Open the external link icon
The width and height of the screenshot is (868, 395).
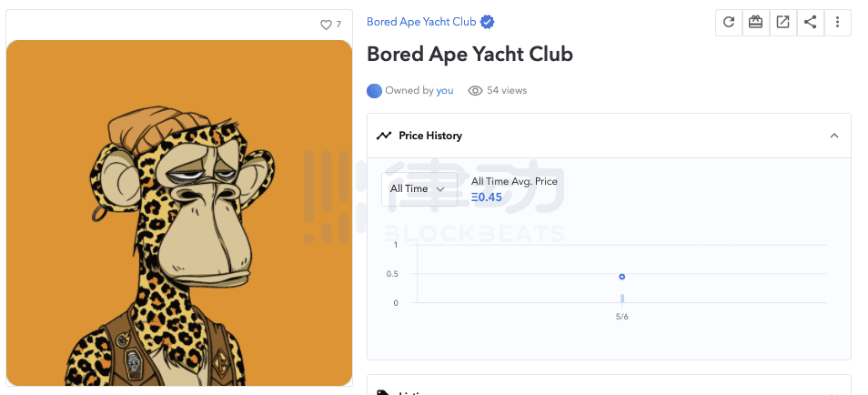782,23
